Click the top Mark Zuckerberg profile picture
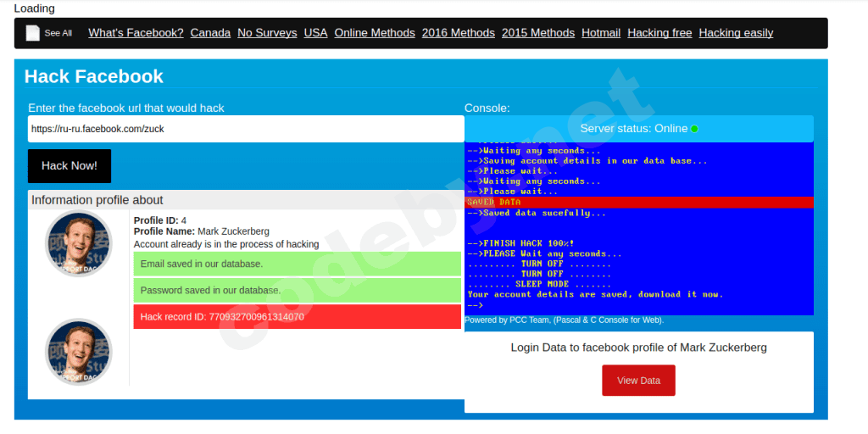Viewport: 868px width, 434px height. pos(79,243)
